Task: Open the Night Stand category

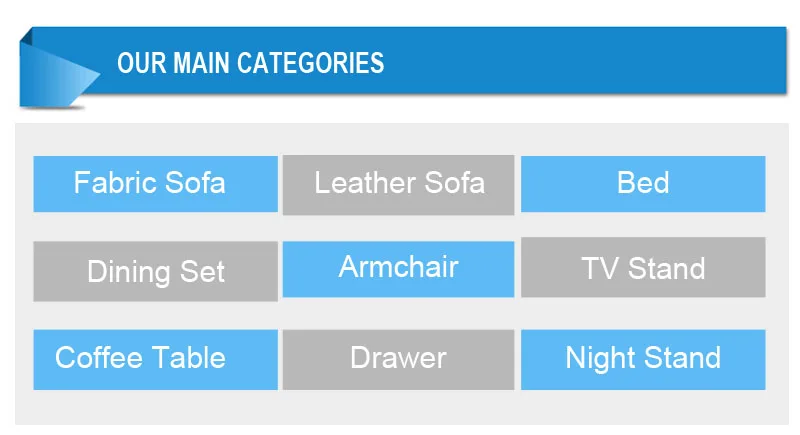Action: 643,359
